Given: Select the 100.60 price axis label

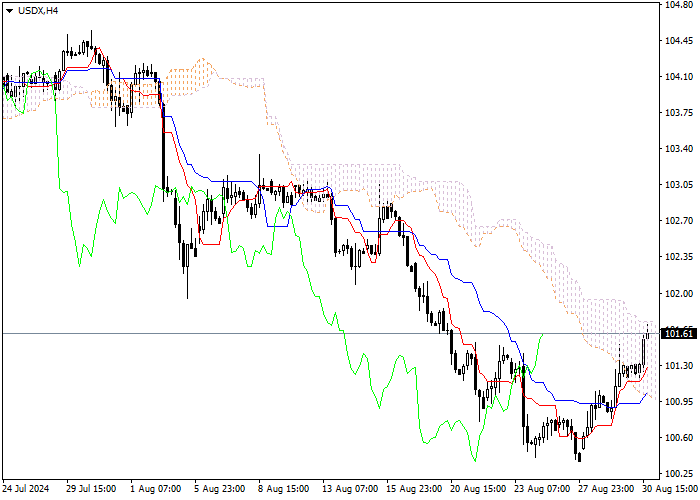Looking at the screenshot, I should 679,438.
